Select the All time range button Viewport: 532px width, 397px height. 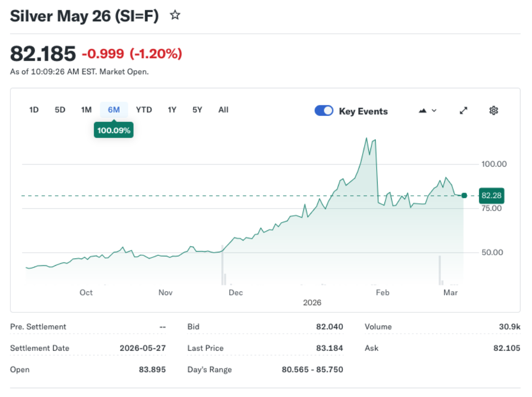click(x=223, y=109)
